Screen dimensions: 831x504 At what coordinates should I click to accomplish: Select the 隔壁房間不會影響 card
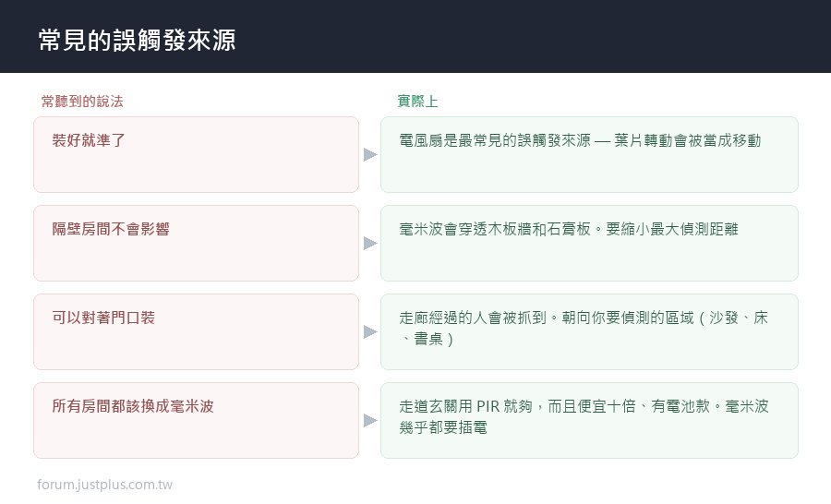196,244
